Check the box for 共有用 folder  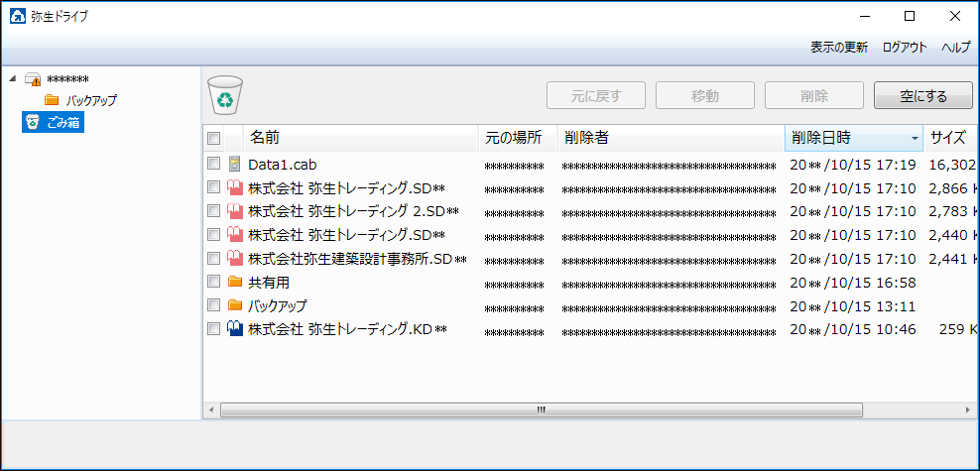click(213, 282)
